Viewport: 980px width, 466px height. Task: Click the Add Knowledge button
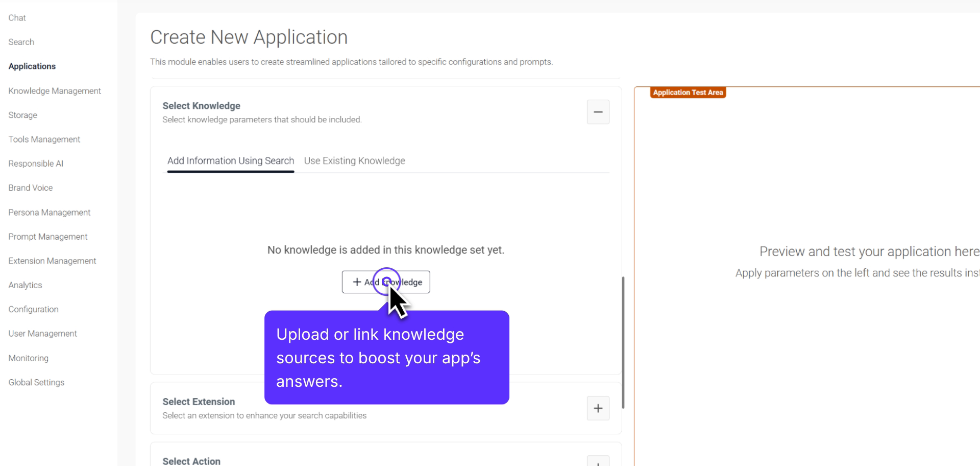[385, 282]
